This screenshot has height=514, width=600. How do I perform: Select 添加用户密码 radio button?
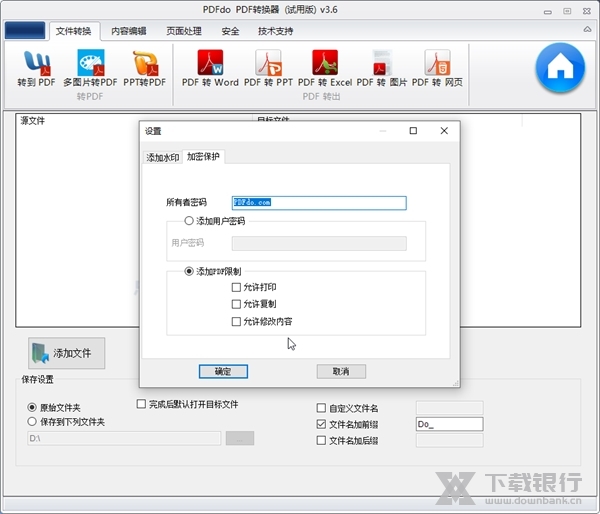[x=189, y=221]
